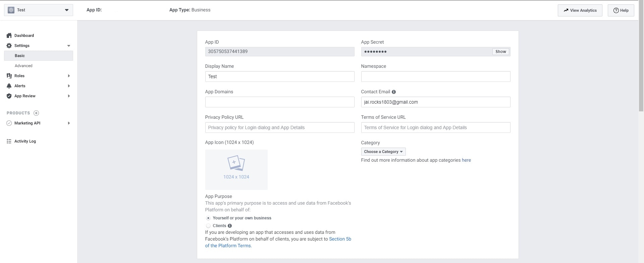The image size is (644, 263).
Task: Click the App Type: Business text
Action: [x=190, y=10]
